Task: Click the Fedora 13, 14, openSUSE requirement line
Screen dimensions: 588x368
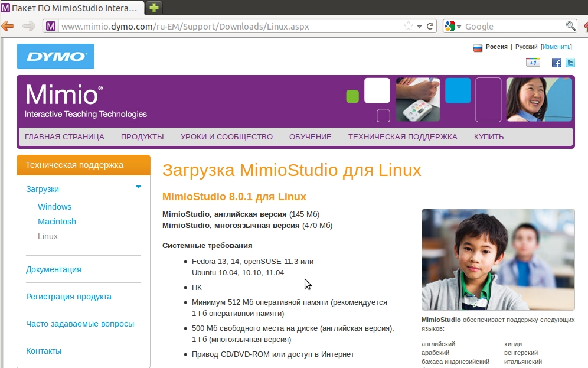Action: (253, 267)
